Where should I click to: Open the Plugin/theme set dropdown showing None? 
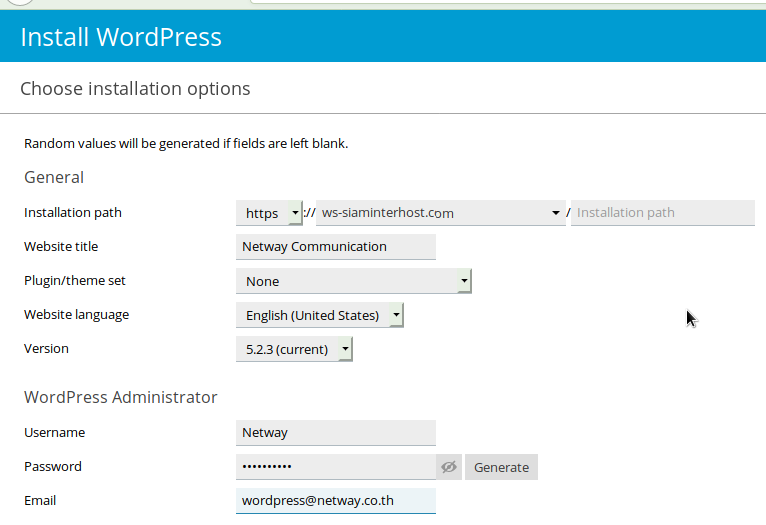coord(353,281)
